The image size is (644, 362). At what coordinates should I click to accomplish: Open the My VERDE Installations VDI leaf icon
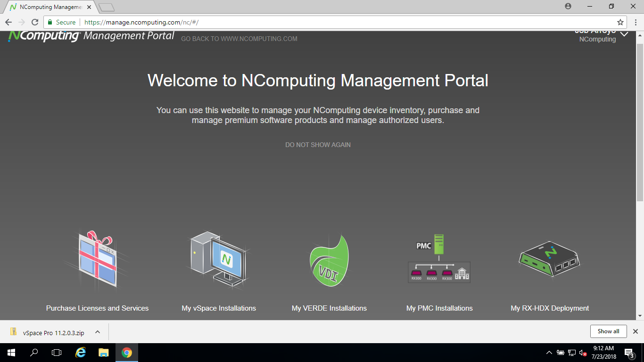329,261
